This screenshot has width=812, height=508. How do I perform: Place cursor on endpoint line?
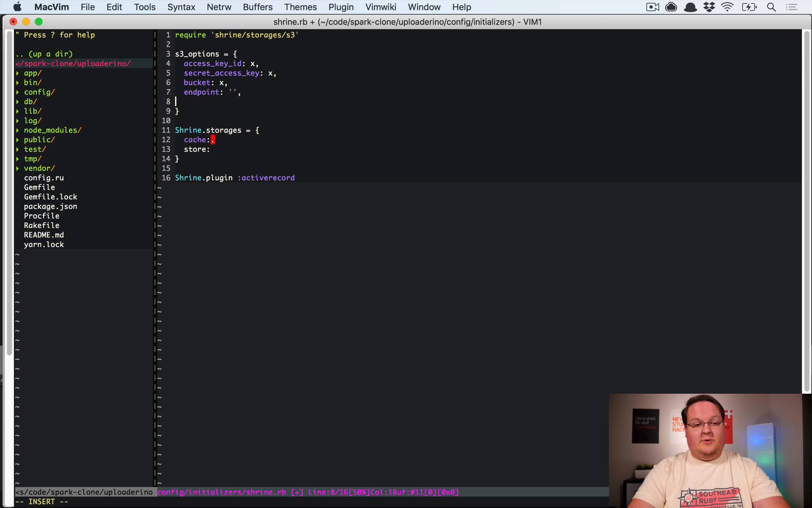[x=212, y=92]
